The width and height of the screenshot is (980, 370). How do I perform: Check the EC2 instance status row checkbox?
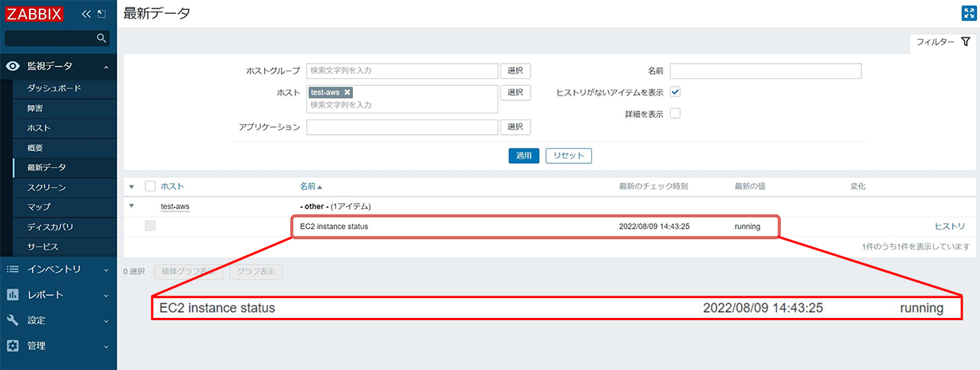point(150,226)
